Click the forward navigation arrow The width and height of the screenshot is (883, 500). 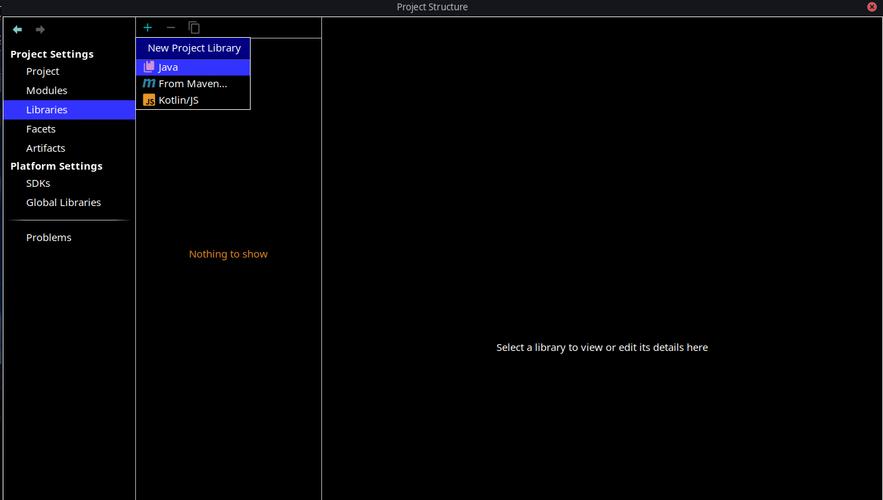40,29
